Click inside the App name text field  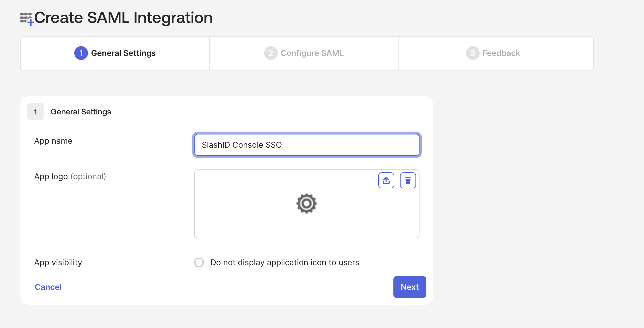pos(307,145)
